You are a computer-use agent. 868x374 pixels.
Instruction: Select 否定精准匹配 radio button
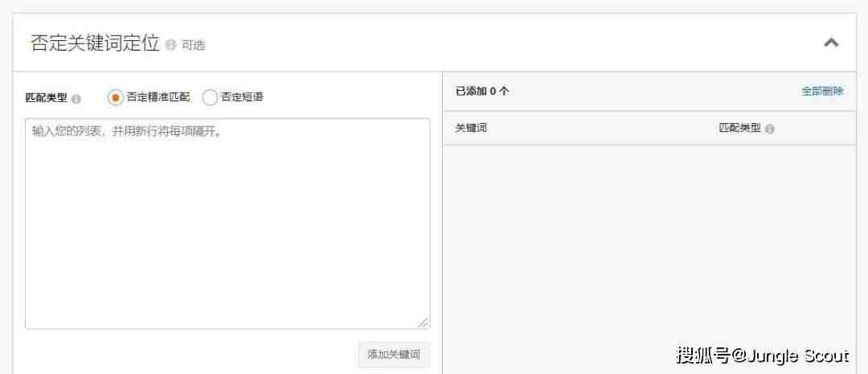(115, 97)
